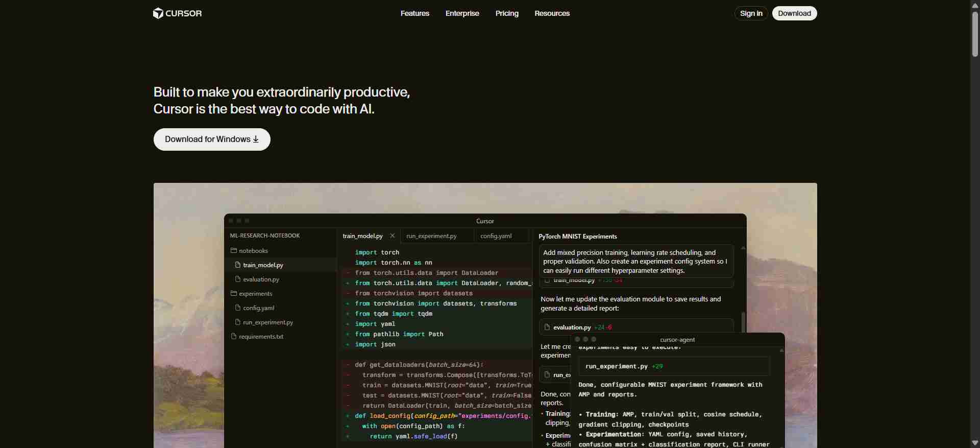Screen dimensions: 980x448
Task: Click the scroll down arrow of page scrollbar
Action: pyautogui.click(x=975, y=443)
